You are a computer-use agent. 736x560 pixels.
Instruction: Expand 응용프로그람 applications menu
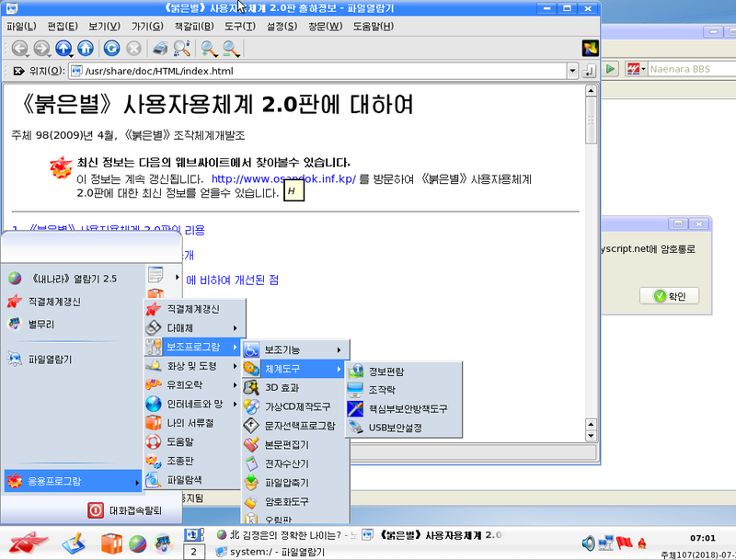click(x=74, y=481)
